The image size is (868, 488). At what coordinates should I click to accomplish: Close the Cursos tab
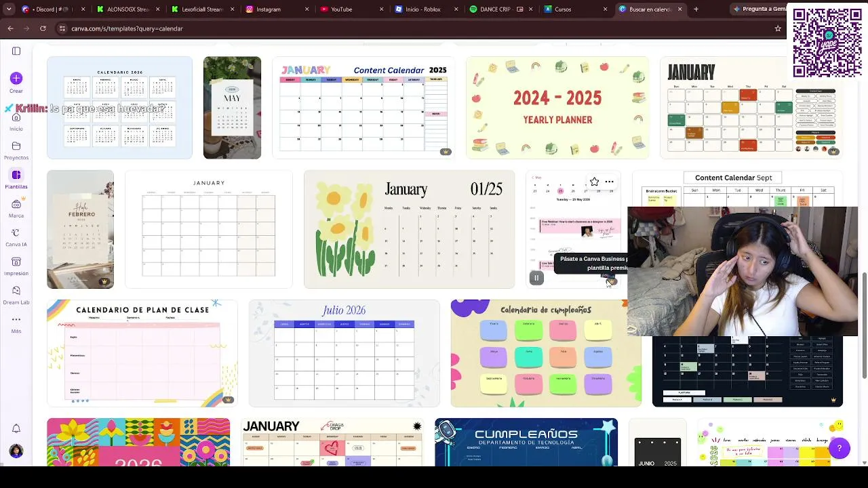click(x=605, y=9)
